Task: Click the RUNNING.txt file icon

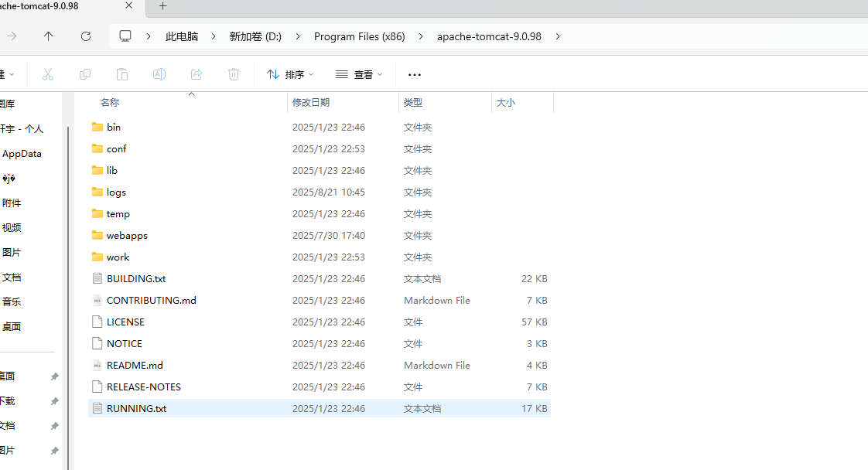Action: 97,408
